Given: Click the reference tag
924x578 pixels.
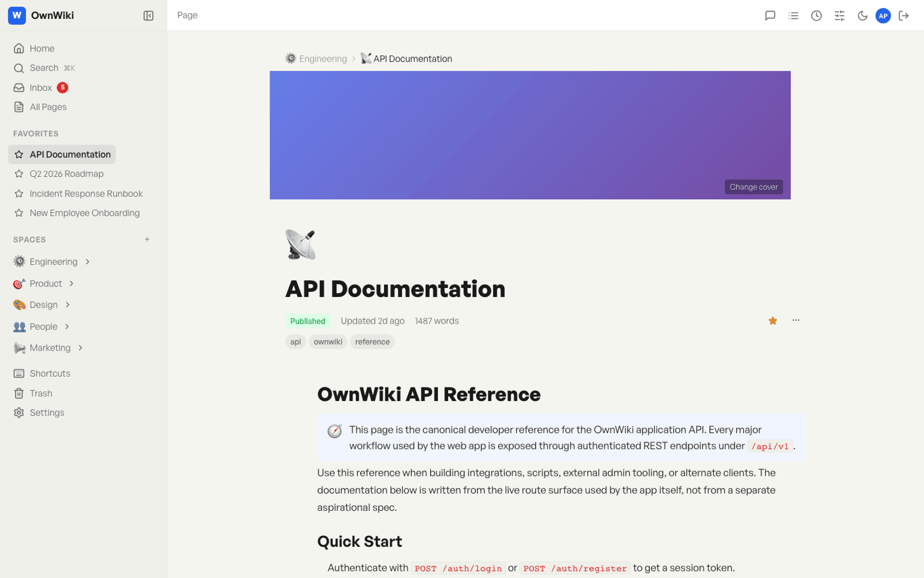Looking at the screenshot, I should 372,342.
